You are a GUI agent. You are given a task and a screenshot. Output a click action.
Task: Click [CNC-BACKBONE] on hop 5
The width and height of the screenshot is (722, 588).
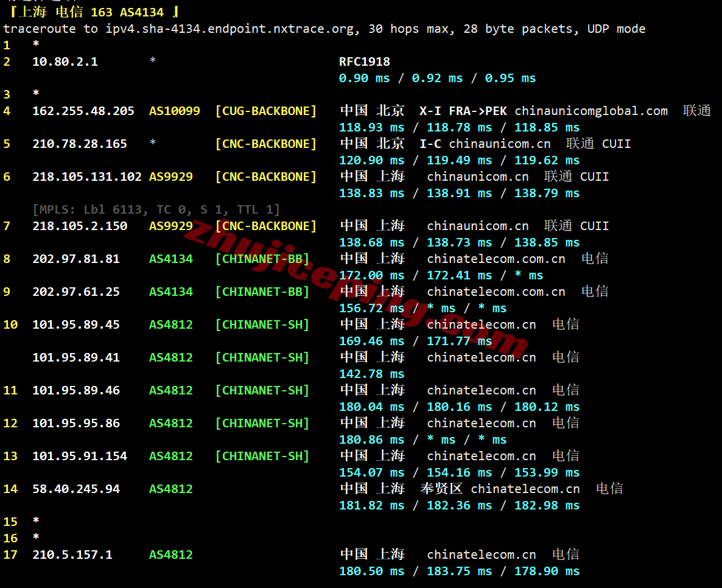[x=266, y=144]
